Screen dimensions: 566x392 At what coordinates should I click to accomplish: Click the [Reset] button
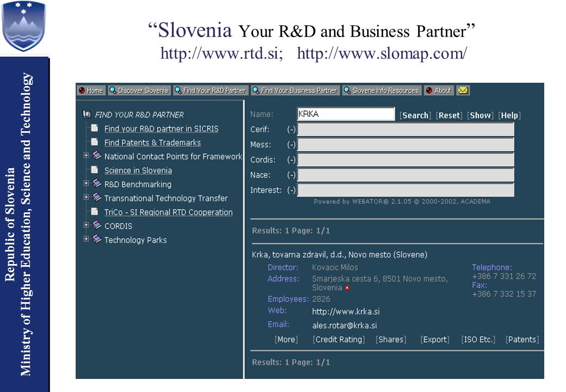tap(450, 115)
